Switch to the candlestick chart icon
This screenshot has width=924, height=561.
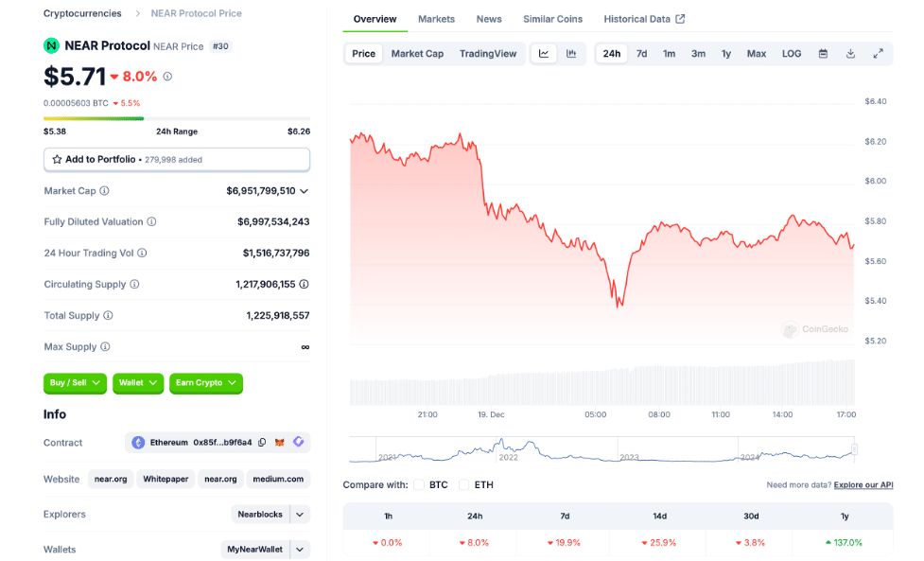571,54
